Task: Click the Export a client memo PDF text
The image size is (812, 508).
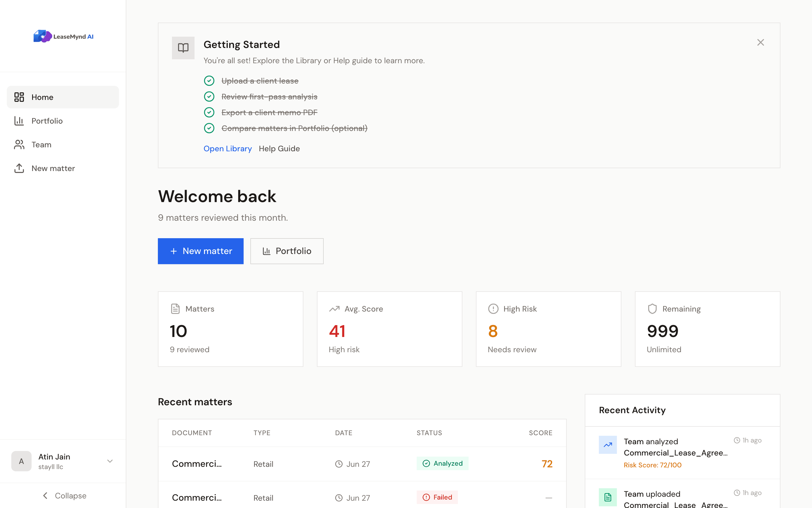Action: pos(270,112)
